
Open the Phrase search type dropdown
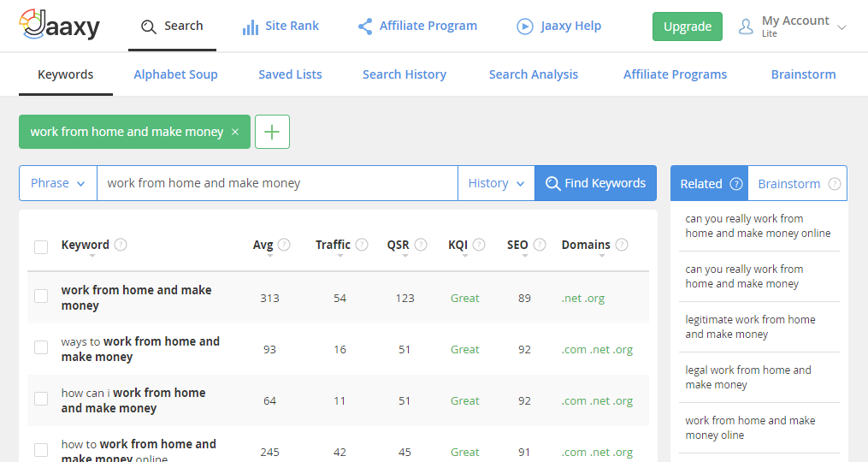click(58, 183)
